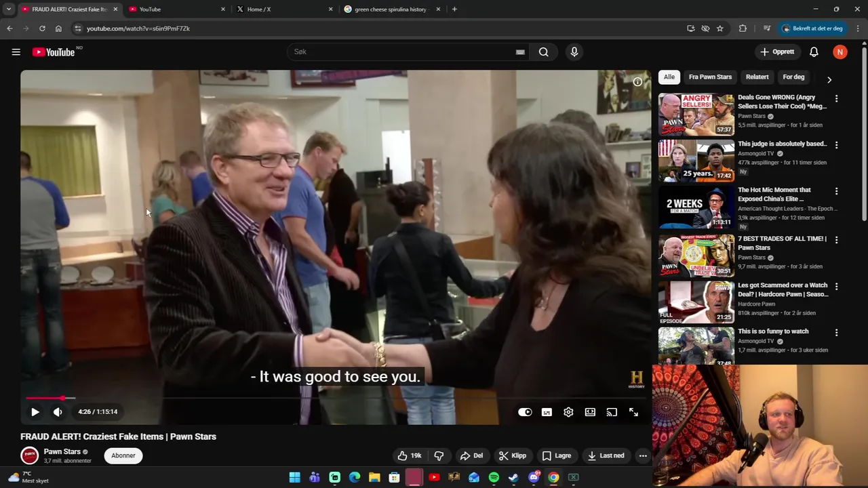Screen dimensions: 868x488
Task: Open YouTube notifications bell
Action: pos(814,52)
